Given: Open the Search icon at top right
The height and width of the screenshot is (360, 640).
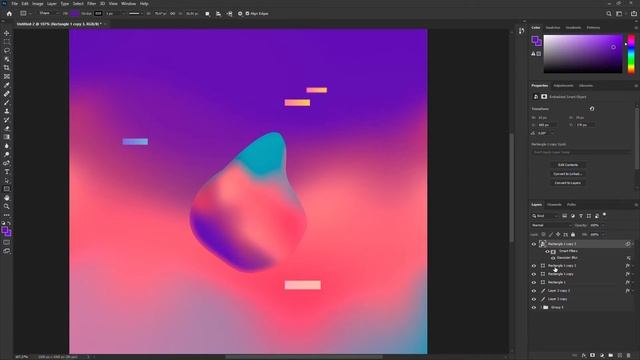Looking at the screenshot, I should pyautogui.click(x=609, y=13).
